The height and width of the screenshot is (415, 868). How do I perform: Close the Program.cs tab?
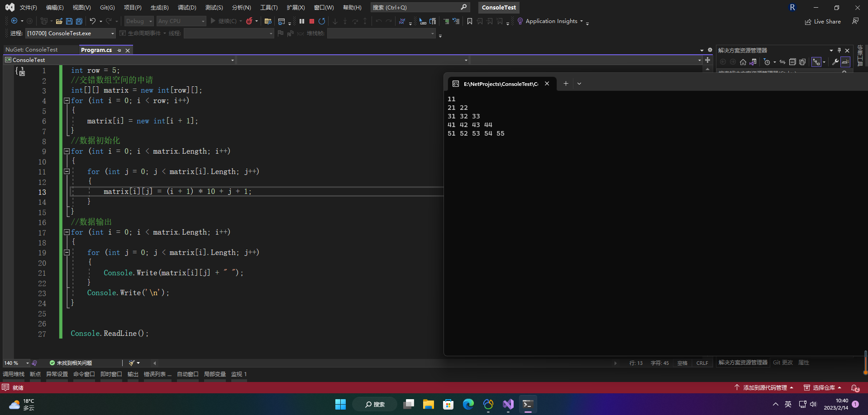tap(128, 50)
